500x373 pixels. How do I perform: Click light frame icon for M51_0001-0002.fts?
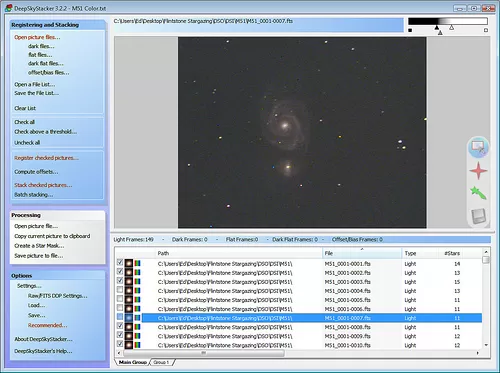[x=129, y=272]
